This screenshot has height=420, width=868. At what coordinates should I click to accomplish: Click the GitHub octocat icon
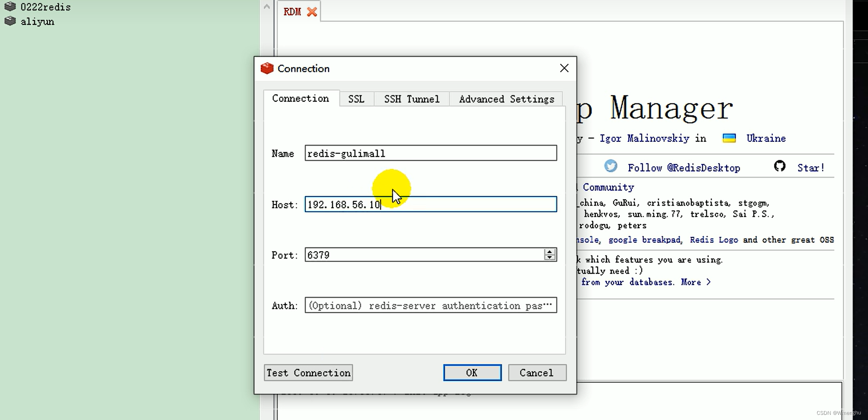[780, 166]
